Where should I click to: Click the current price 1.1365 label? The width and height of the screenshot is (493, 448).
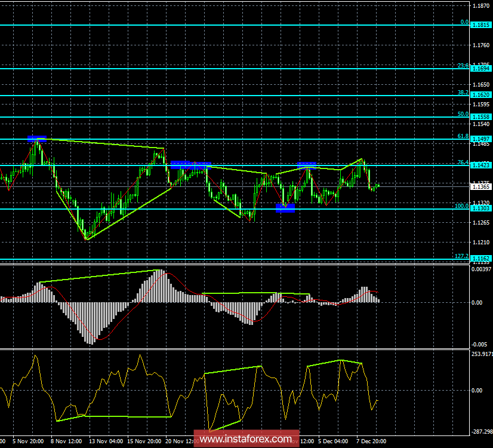coord(481,187)
